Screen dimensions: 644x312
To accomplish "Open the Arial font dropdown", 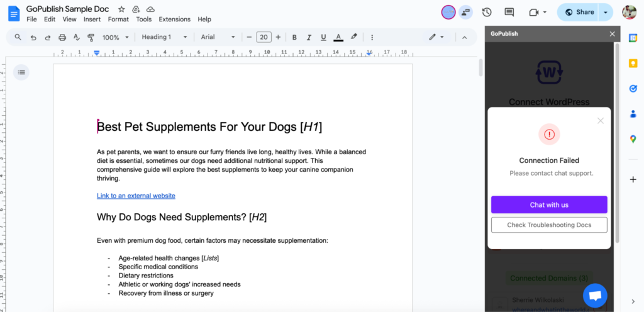I will click(x=218, y=37).
